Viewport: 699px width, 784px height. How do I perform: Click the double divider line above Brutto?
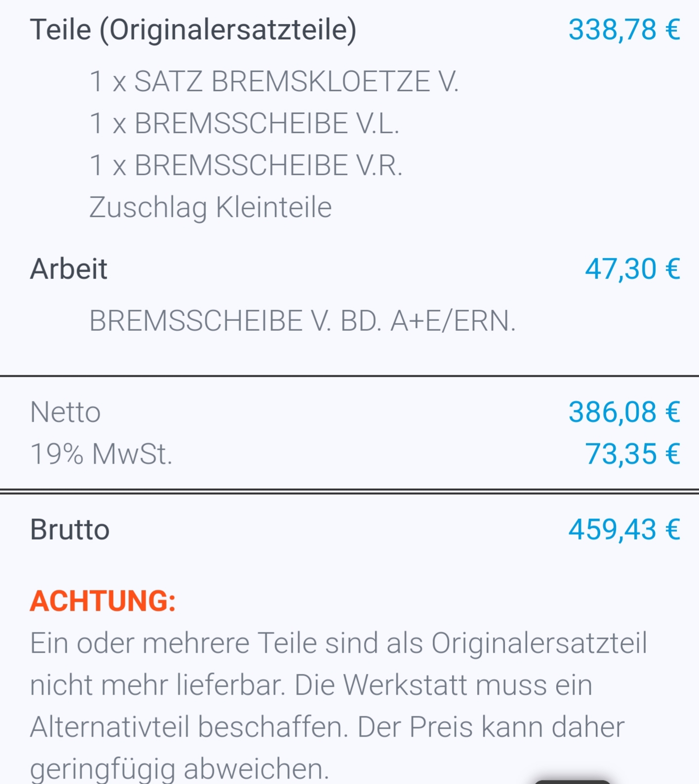tap(349, 491)
